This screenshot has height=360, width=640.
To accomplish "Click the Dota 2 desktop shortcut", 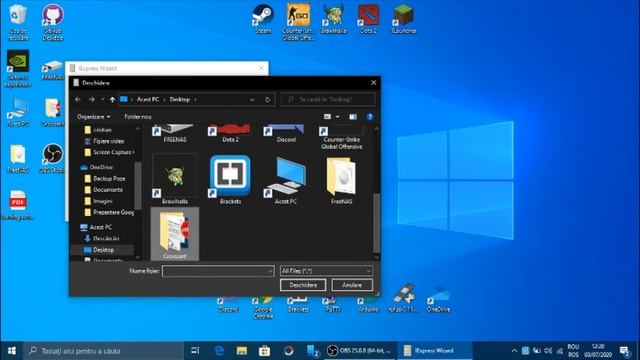I will (368, 19).
